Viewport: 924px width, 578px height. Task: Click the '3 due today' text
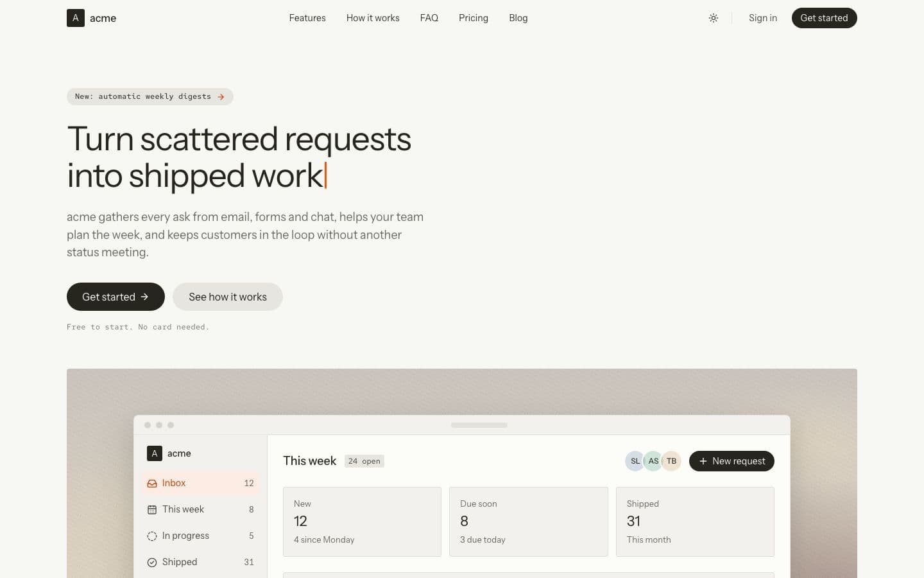(483, 539)
